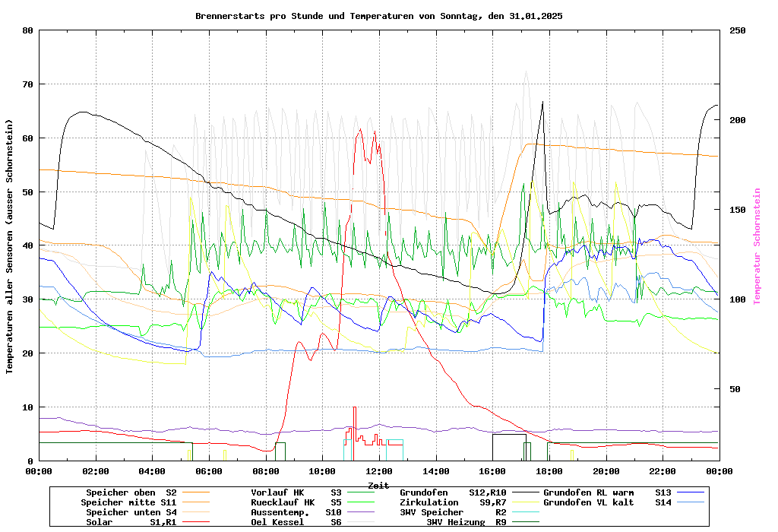Click the '12:00' tick on the time axis
This screenshot has width=778, height=532.
click(378, 471)
